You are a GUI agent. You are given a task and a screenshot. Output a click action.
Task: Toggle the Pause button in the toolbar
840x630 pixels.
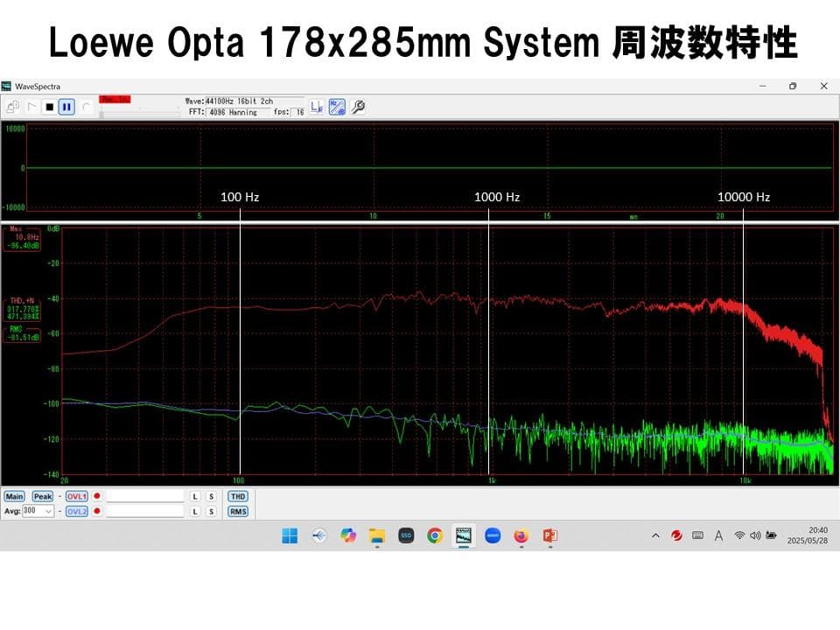coord(66,107)
